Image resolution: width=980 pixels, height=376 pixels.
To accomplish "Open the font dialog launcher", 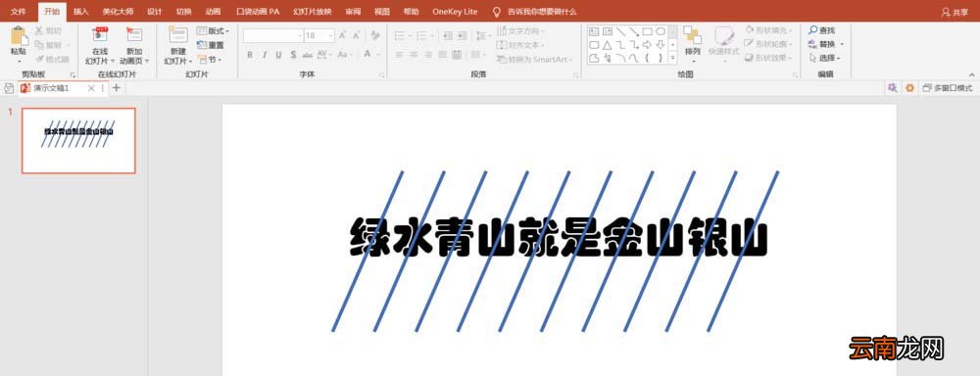I will click(382, 75).
